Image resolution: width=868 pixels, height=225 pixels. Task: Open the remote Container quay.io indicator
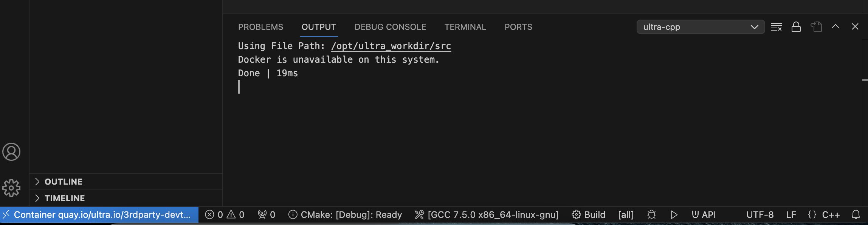[x=99, y=215]
